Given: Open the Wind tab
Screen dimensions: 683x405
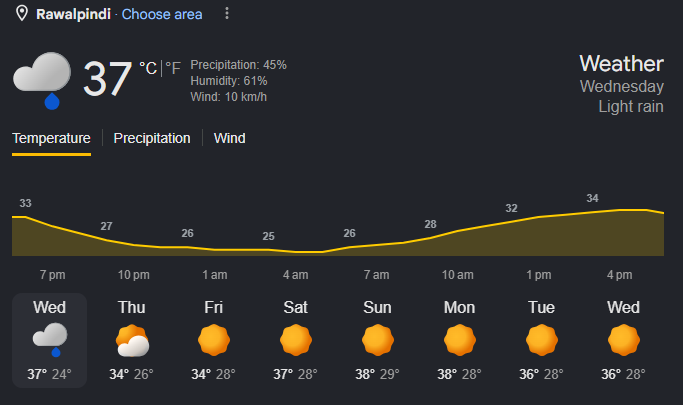Looking at the screenshot, I should [x=230, y=138].
